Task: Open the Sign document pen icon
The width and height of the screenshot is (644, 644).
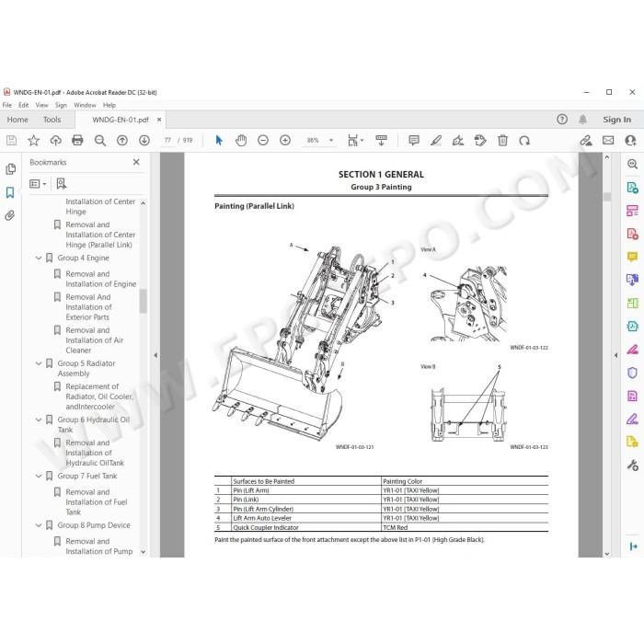Action: click(x=458, y=141)
